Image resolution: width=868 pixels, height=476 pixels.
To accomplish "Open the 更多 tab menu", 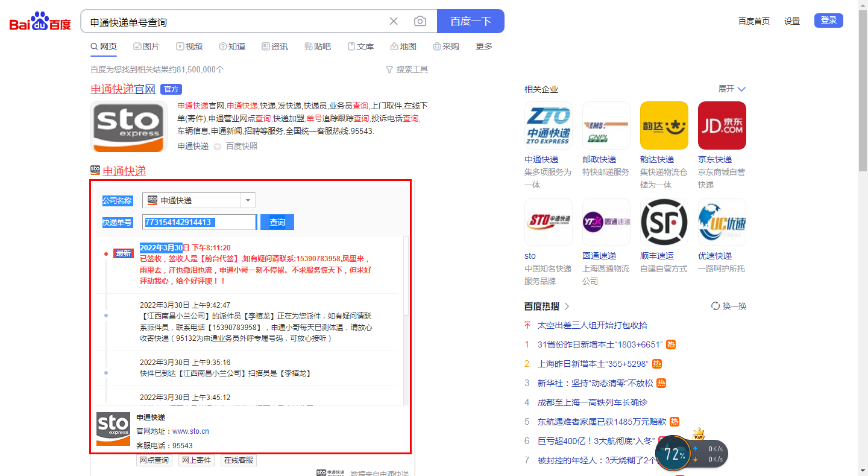I will [x=484, y=46].
